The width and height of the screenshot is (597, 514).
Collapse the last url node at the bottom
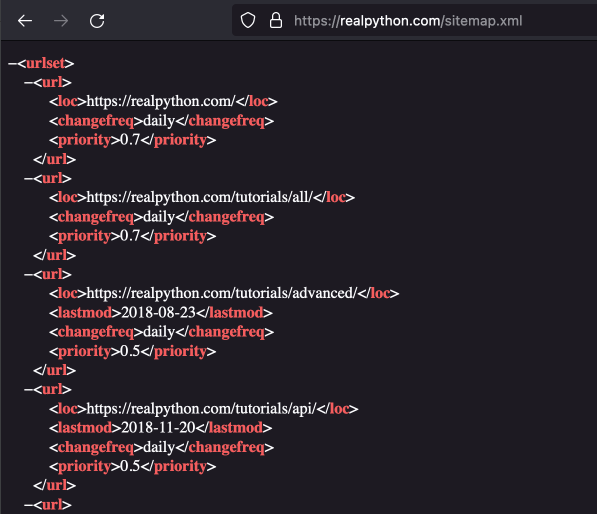pyautogui.click(x=28, y=505)
